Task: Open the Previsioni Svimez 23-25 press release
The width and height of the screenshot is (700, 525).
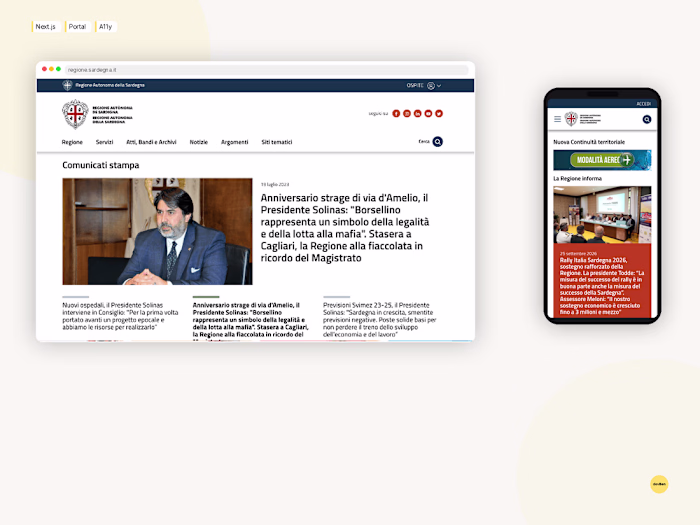Action: [379, 320]
